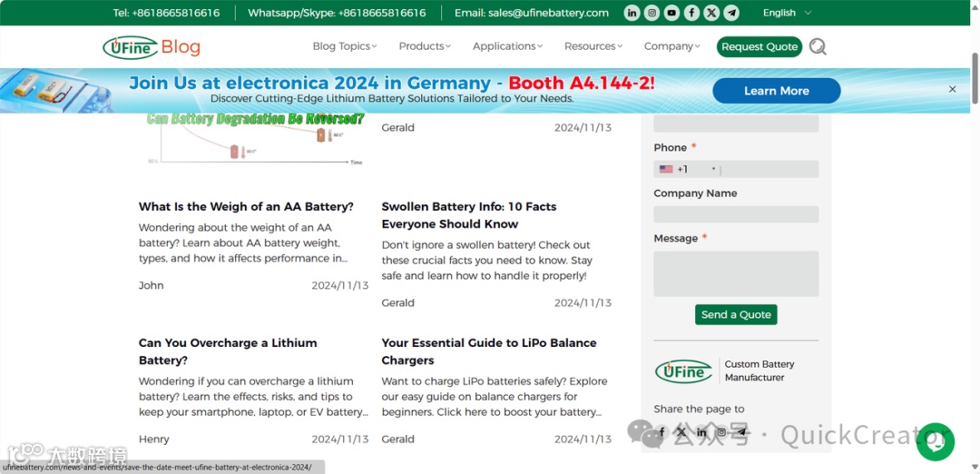This screenshot has width=980, height=474.
Task: Click the swollen battery description starting "Don't ignore"
Action: [x=487, y=260]
